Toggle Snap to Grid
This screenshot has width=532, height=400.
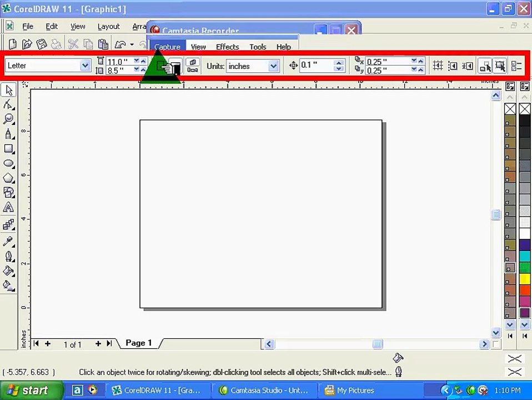[x=438, y=66]
